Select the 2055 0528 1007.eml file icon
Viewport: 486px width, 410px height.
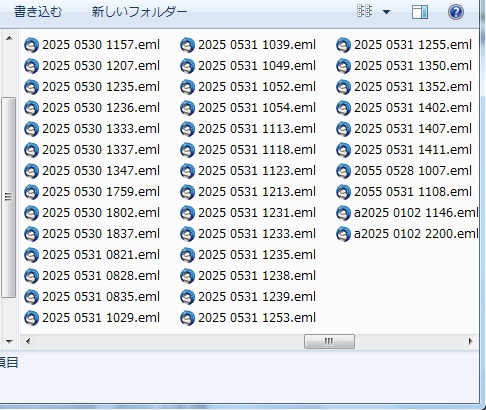click(343, 171)
